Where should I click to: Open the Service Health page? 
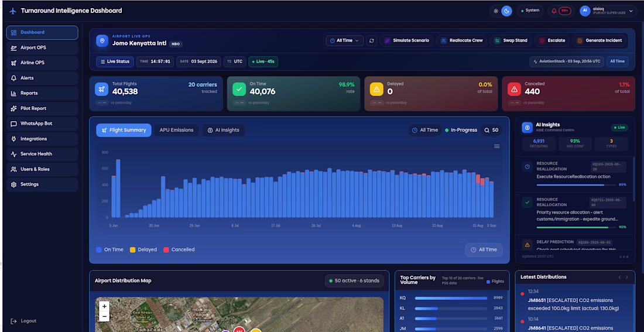tap(42, 154)
